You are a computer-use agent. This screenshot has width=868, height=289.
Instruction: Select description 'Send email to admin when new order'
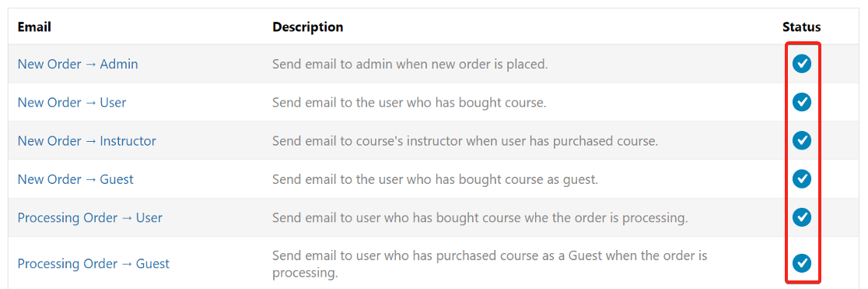click(x=410, y=65)
